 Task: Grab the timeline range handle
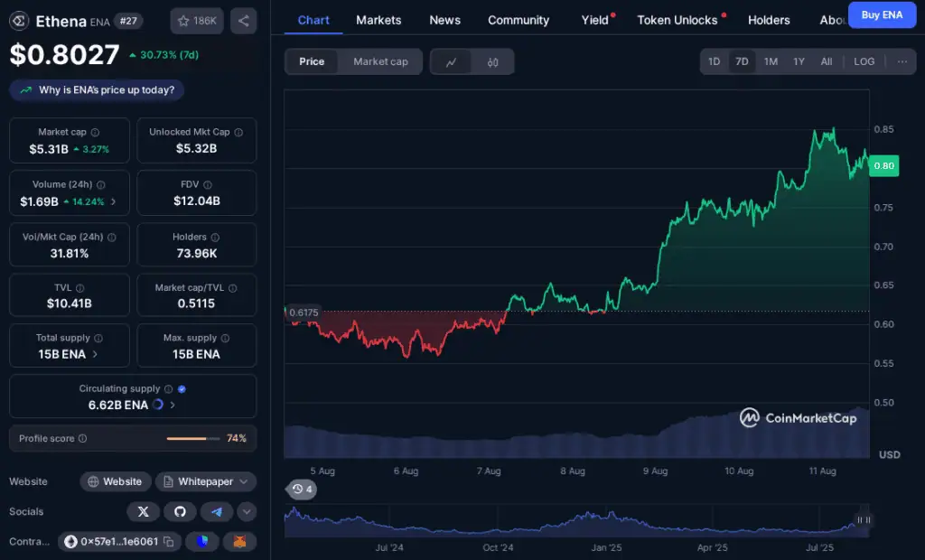(863, 520)
